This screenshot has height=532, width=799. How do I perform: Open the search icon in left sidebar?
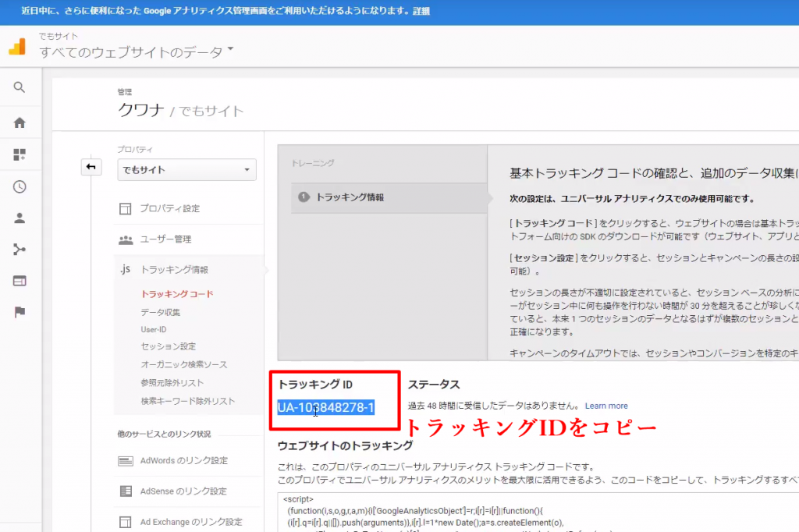click(20, 87)
